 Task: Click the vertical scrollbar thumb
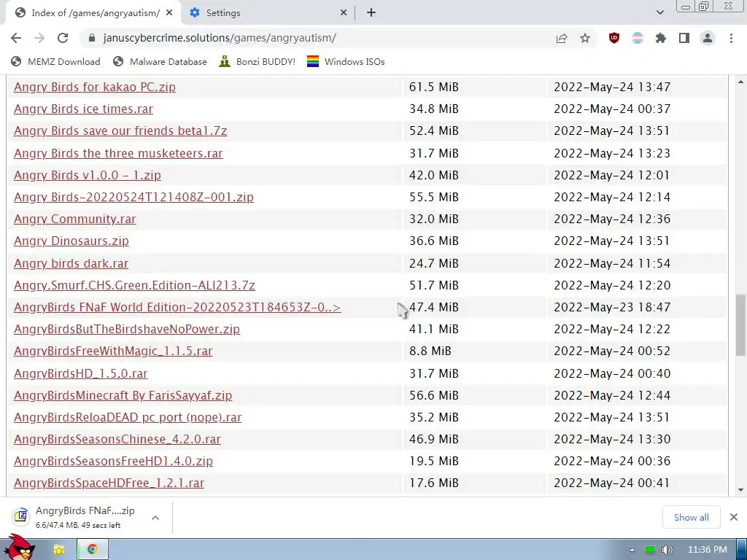740,324
